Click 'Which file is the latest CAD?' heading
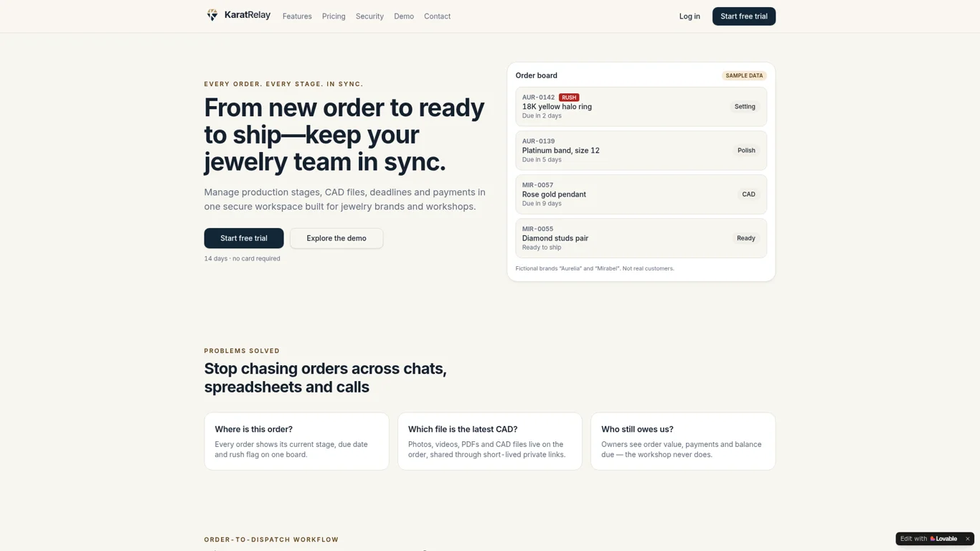This screenshot has height=551, width=980. (x=463, y=429)
